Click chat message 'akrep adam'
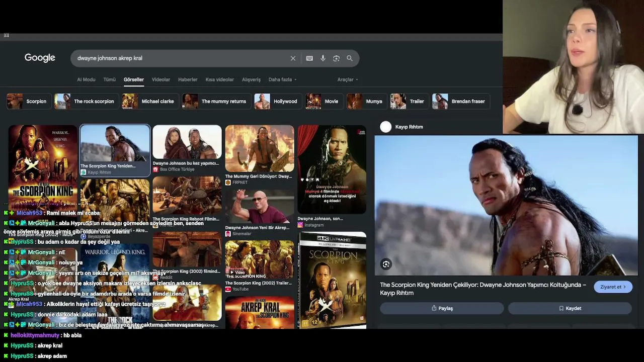 click(x=52, y=356)
